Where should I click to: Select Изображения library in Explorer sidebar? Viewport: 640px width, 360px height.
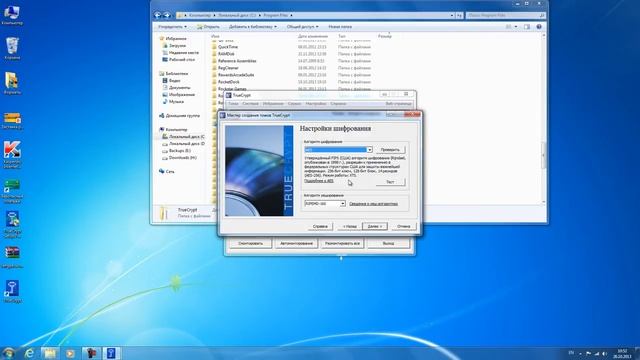182,94
